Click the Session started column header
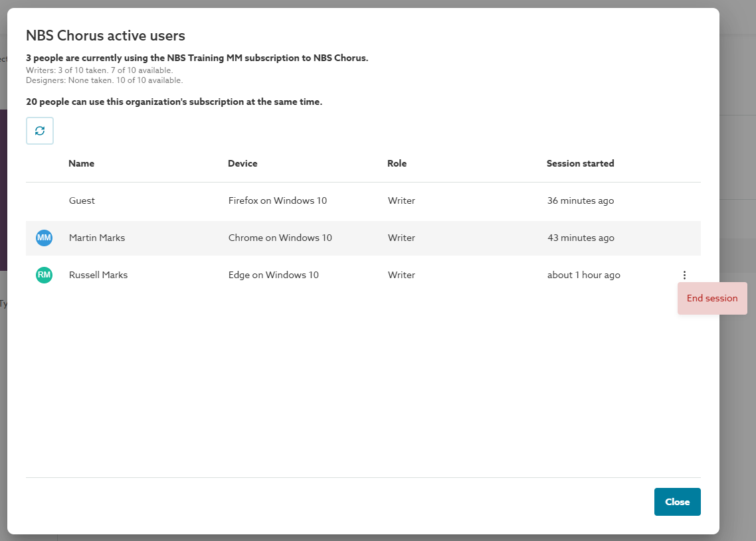 (x=580, y=163)
